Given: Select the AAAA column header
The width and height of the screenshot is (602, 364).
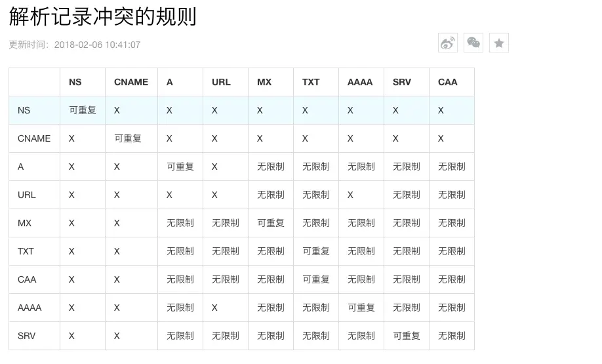Looking at the screenshot, I should tap(360, 82).
